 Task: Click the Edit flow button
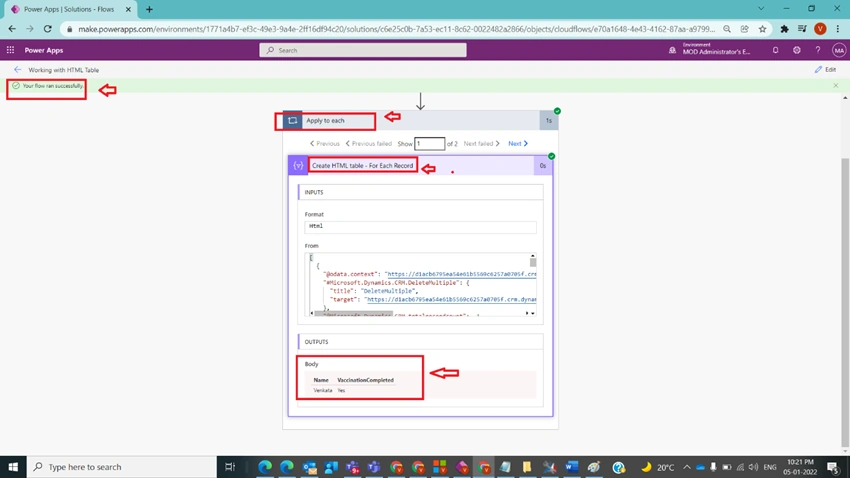click(x=825, y=69)
